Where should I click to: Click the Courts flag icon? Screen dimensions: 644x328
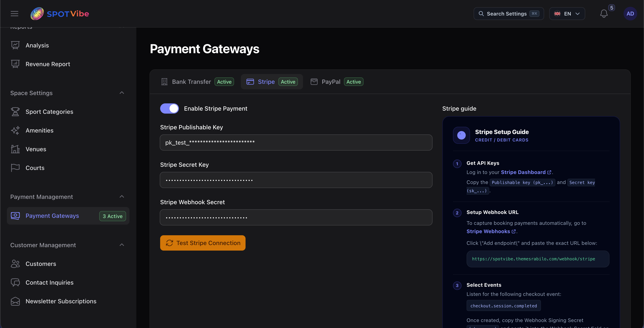[15, 168]
